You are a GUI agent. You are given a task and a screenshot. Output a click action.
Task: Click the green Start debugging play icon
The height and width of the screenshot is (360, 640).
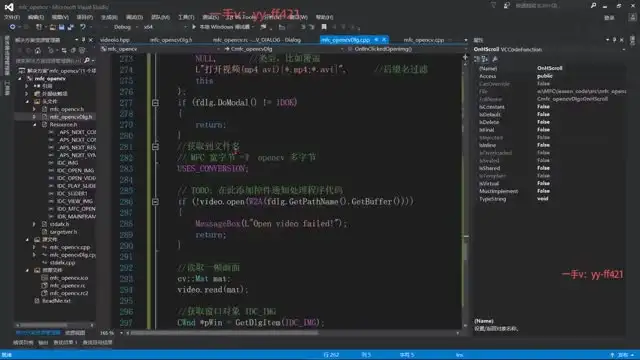[x=194, y=27]
